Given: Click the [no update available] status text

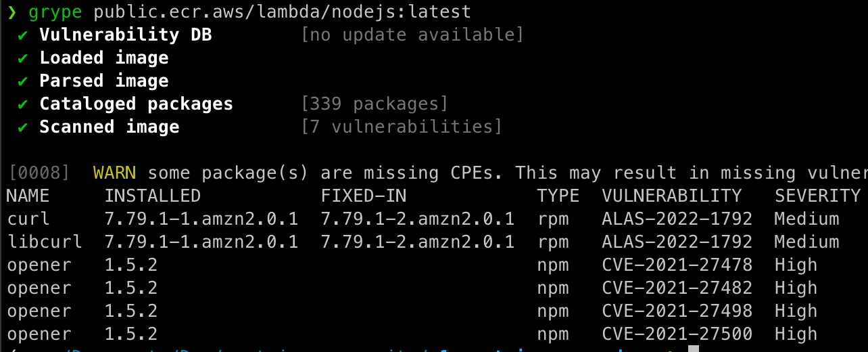Looking at the screenshot, I should 412,35.
